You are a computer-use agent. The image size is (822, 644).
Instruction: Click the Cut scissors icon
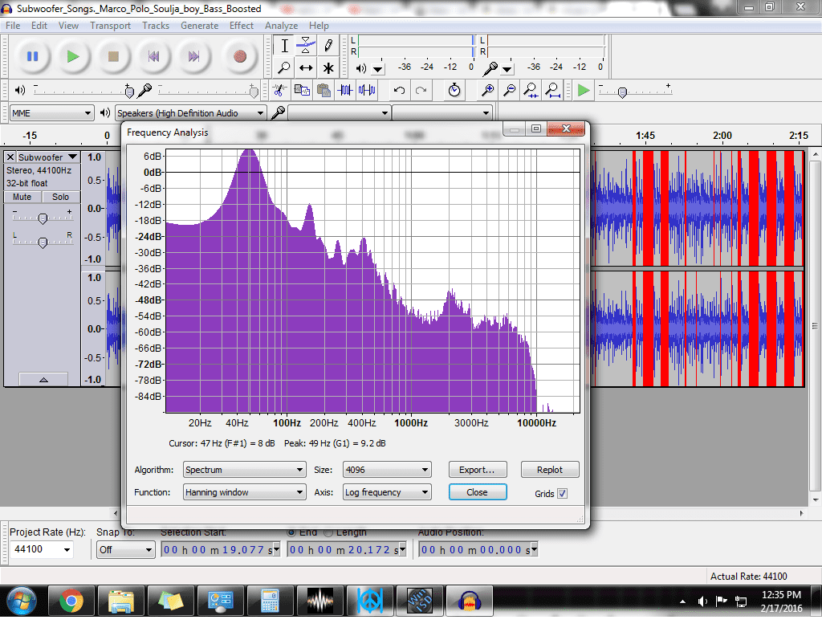click(x=279, y=90)
